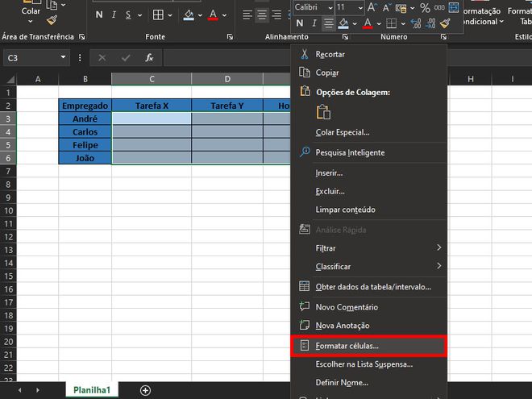Choose Nova Anotação from the context menu
Viewport: 532px width, 399px height.
point(369,326)
